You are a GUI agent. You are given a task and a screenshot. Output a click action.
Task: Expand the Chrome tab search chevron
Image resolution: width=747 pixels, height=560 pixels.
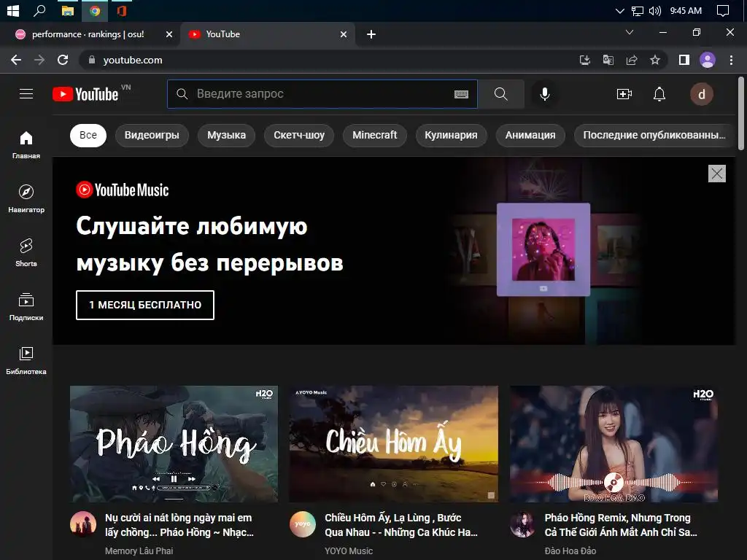tap(630, 32)
